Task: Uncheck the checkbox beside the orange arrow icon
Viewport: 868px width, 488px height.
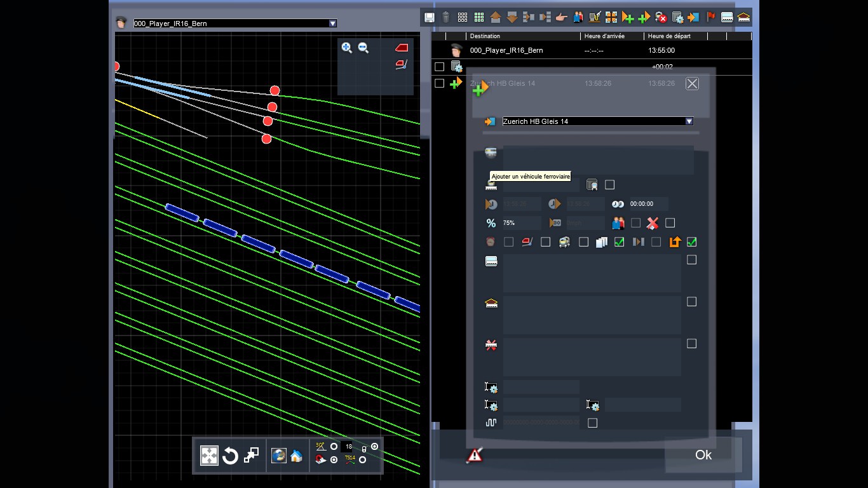Action: tap(692, 242)
